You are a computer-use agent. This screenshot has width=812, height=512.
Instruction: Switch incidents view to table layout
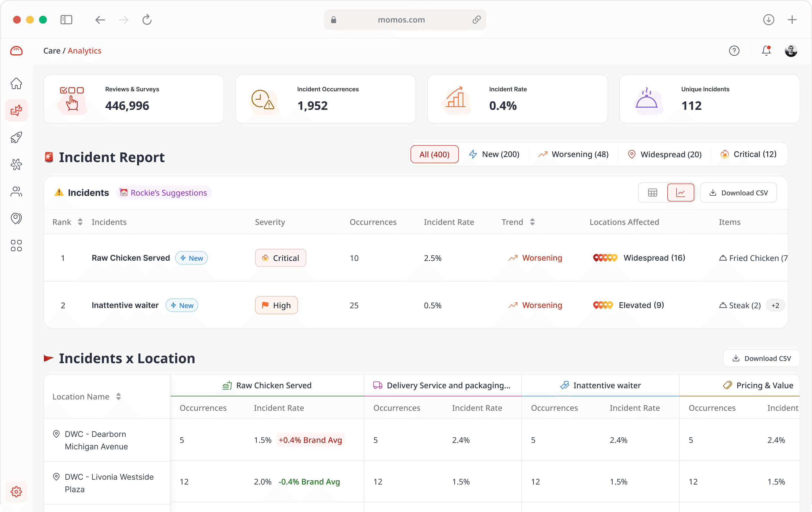(x=653, y=192)
